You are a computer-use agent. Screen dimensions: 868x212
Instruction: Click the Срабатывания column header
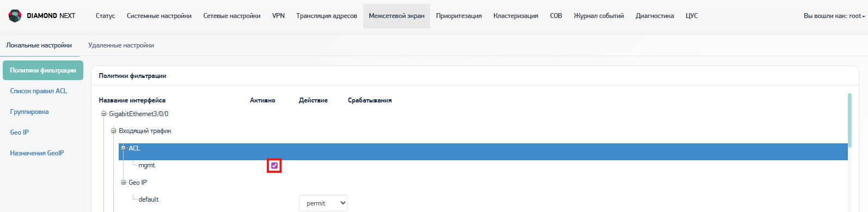(x=370, y=100)
